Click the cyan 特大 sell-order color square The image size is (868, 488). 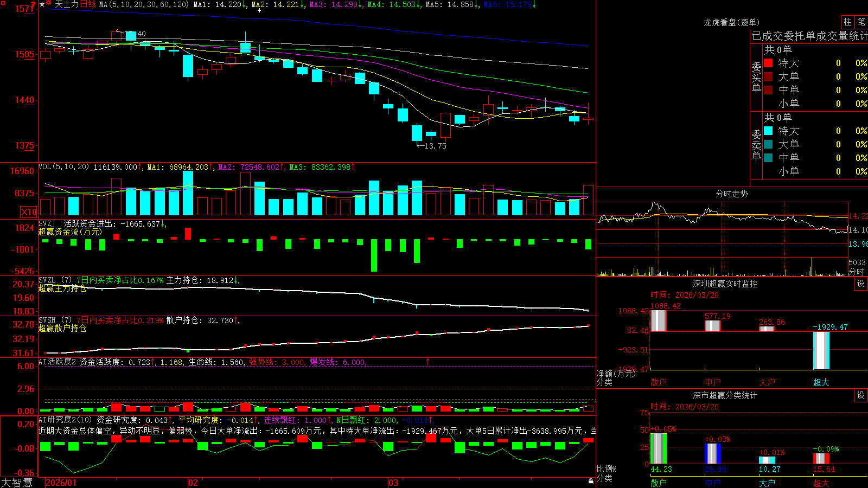point(768,131)
